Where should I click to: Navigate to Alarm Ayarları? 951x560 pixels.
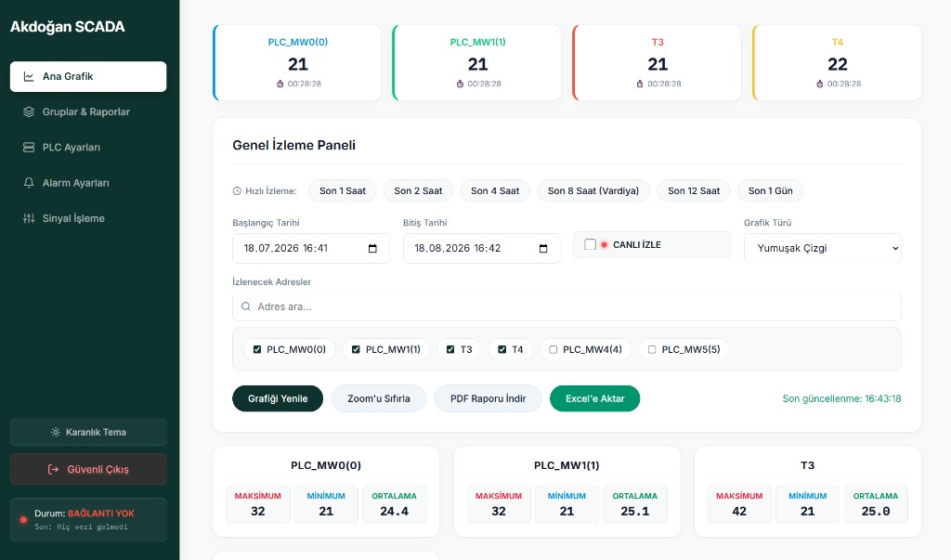(x=88, y=183)
